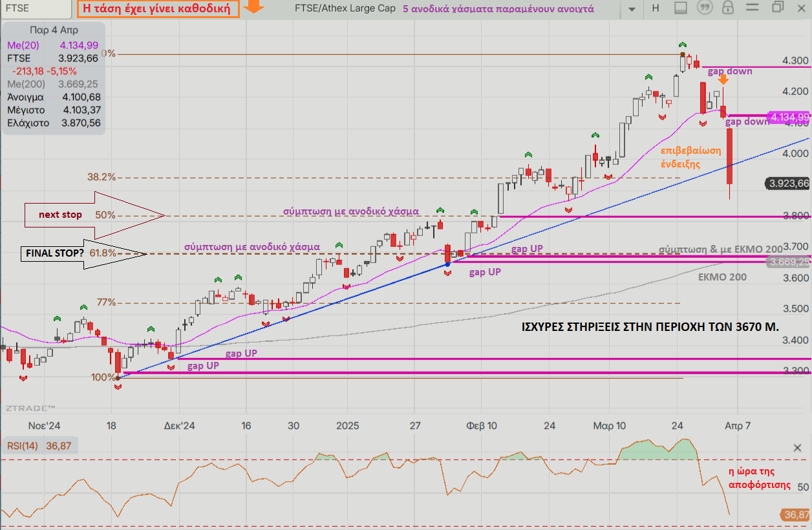
Task: Click the 3.800 price axis label
Action: pos(795,216)
